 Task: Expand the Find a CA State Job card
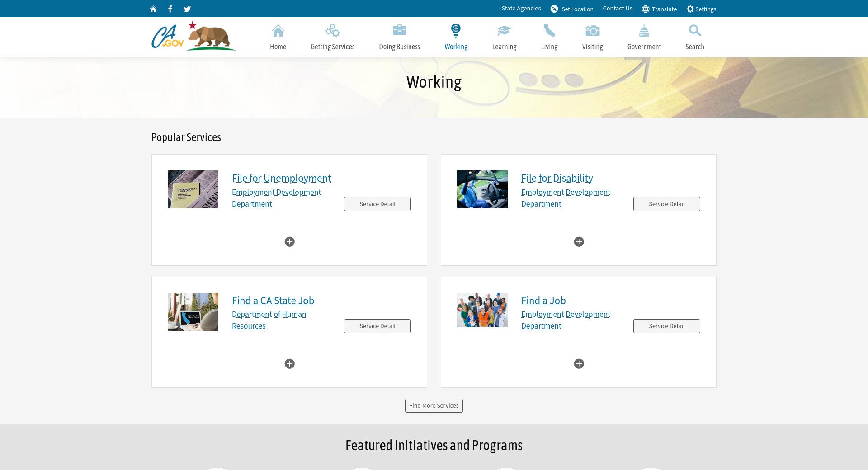[289, 364]
